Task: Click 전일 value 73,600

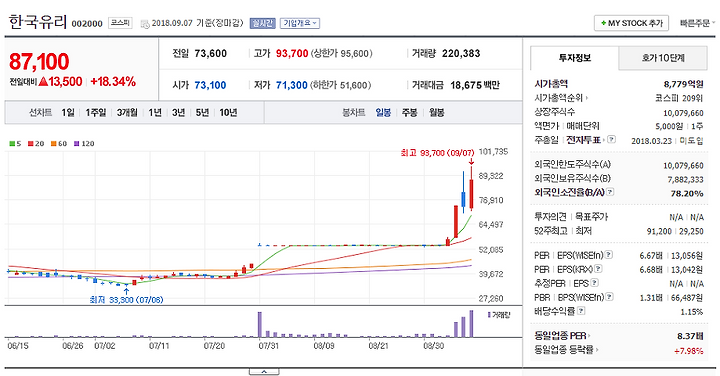Action: click(211, 53)
